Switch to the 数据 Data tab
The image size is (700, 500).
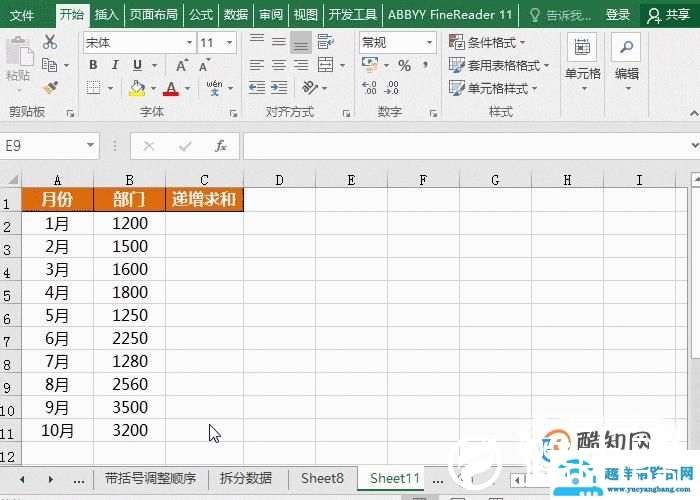(x=236, y=15)
